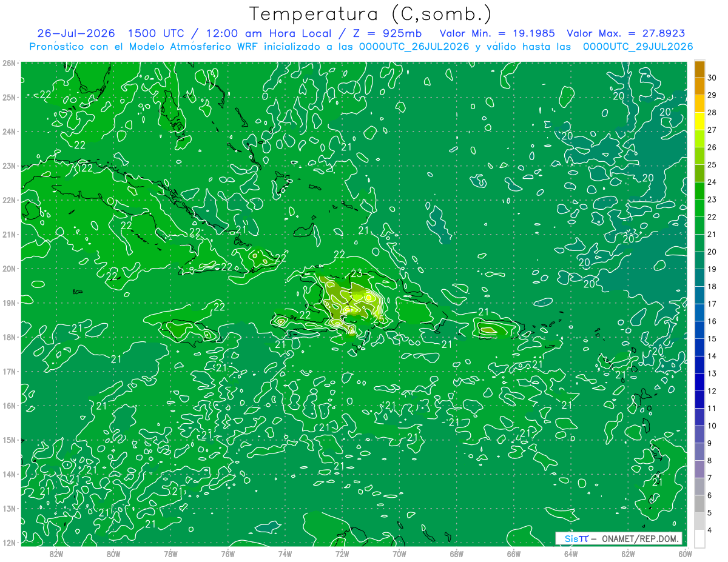Click the '20N' latitude axis label
This screenshot has width=728, height=562.
[9, 269]
